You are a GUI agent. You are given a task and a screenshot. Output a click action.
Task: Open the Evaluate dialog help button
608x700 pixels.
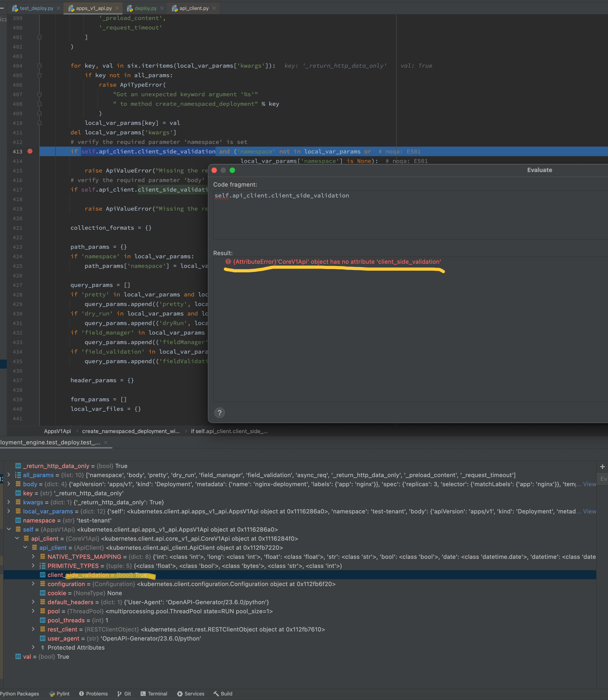[x=220, y=412]
